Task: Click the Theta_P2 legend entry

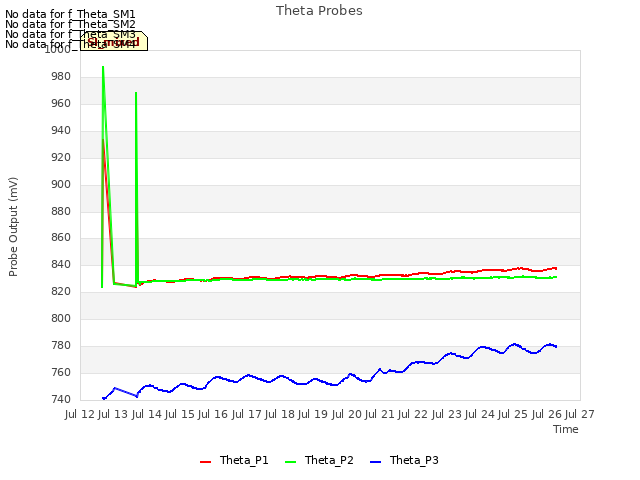Action: point(319,460)
